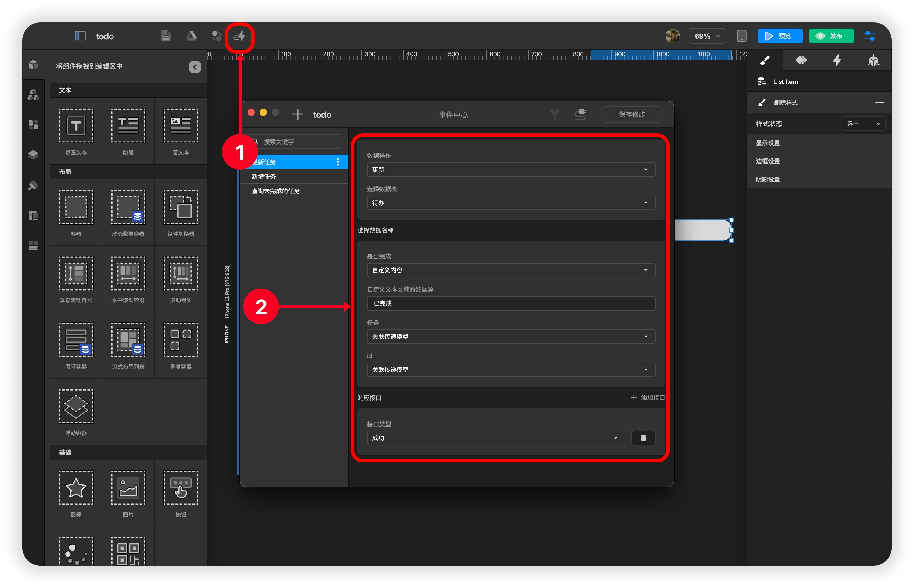The height and width of the screenshot is (588, 914).
Task: Switch to the lightning events tab in right panel
Action: [837, 60]
